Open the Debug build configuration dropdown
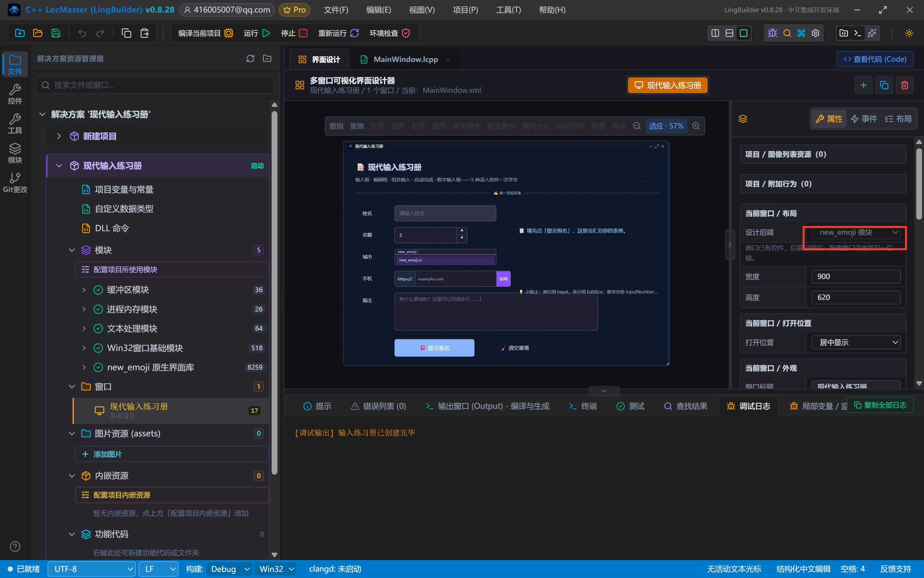Image resolution: width=924 pixels, height=578 pixels. pyautogui.click(x=229, y=569)
